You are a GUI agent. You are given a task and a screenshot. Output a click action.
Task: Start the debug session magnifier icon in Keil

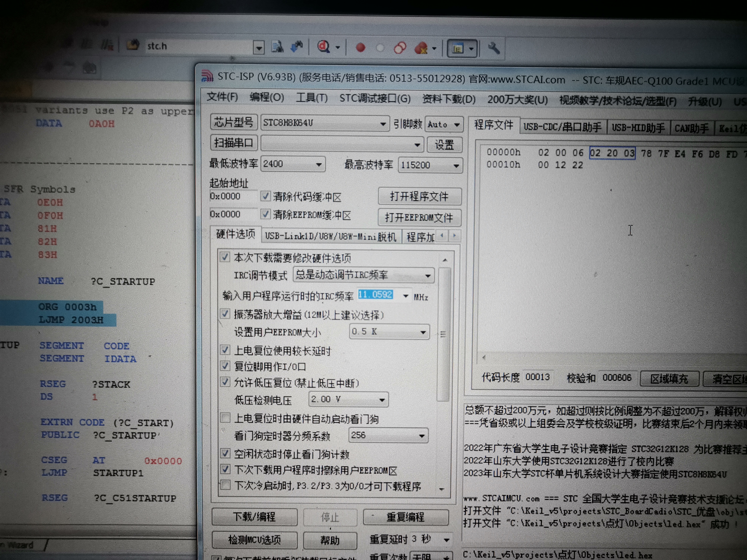323,47
